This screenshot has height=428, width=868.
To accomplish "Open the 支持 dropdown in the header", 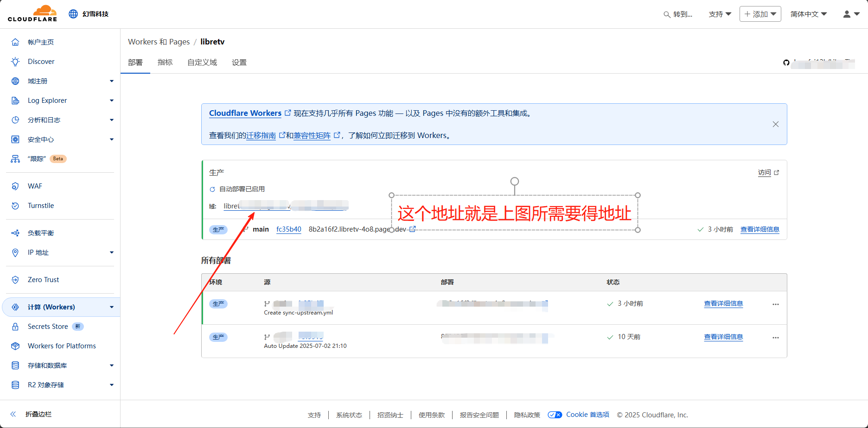I will click(x=720, y=14).
